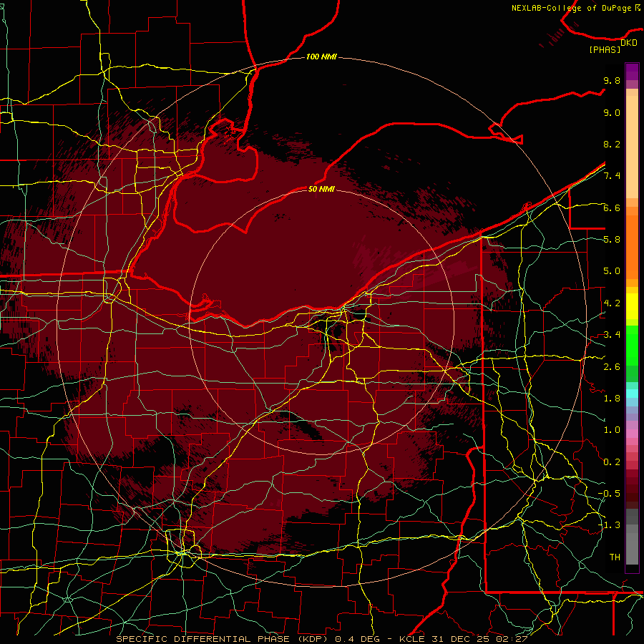The height and width of the screenshot is (644, 644).
Task: Click the SPECIFIC DIFFERENTIAL PHASE (KDP) caption
Action: click(x=223, y=639)
